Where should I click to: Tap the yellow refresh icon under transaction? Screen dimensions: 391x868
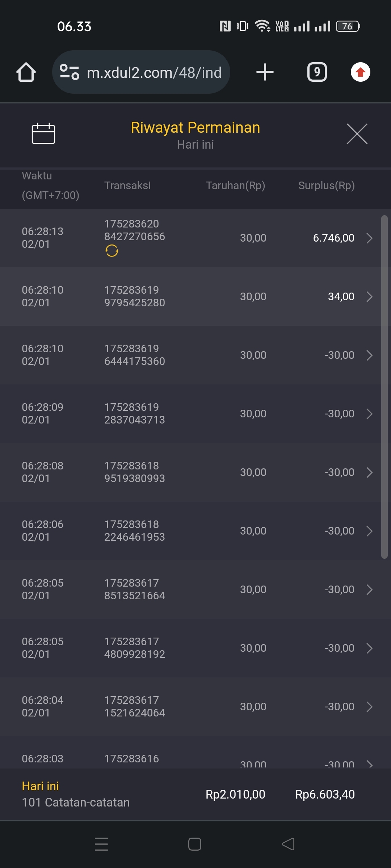112,251
